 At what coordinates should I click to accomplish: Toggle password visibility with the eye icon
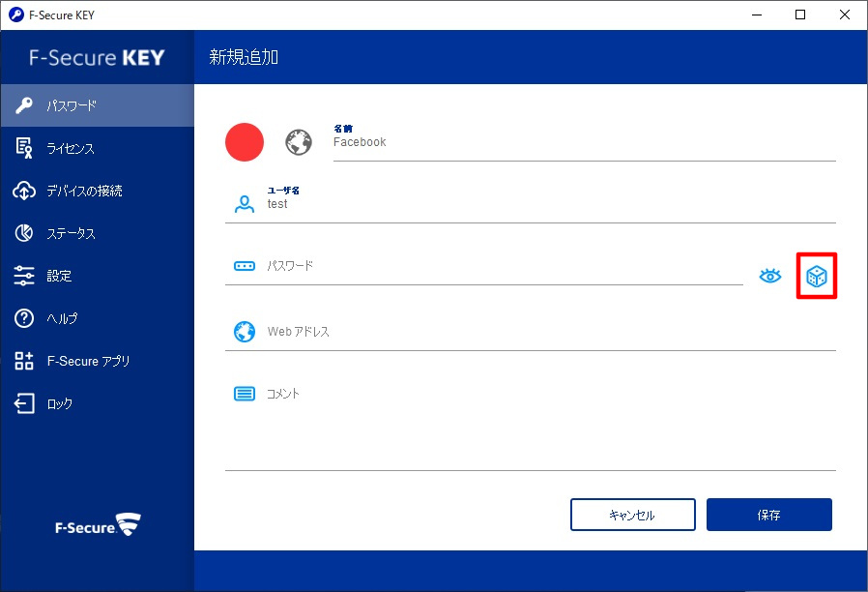coord(769,277)
